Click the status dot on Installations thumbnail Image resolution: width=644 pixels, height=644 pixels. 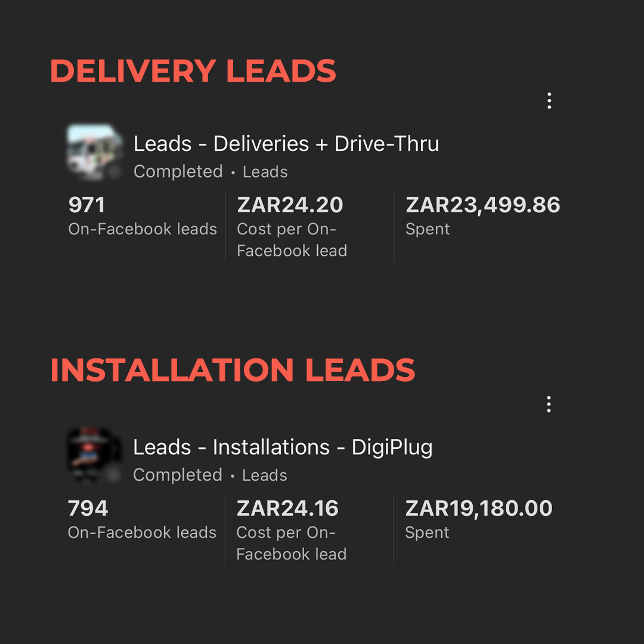[x=113, y=475]
